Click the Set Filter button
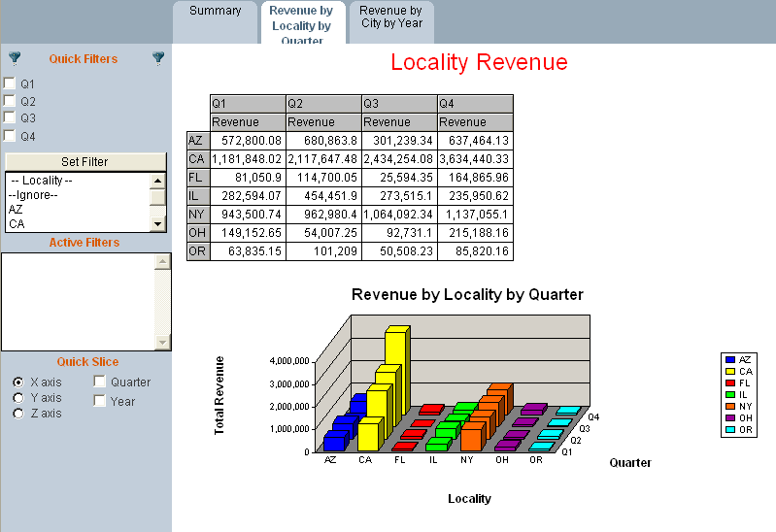 click(x=85, y=162)
